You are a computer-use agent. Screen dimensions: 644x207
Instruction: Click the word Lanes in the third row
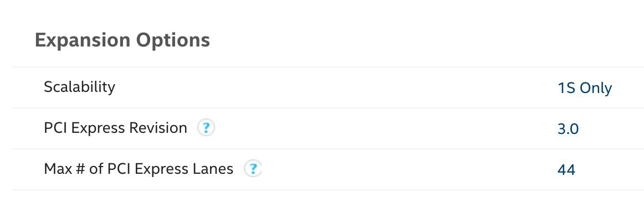(x=214, y=169)
